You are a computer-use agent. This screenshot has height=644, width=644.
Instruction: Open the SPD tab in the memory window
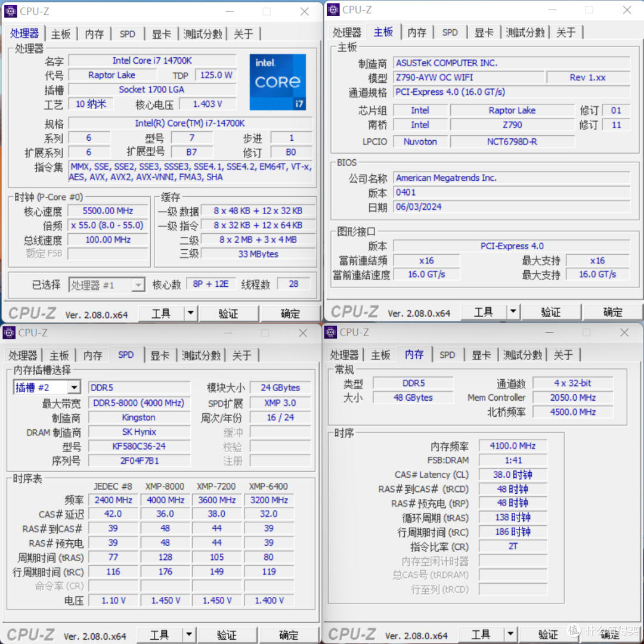coord(447,355)
